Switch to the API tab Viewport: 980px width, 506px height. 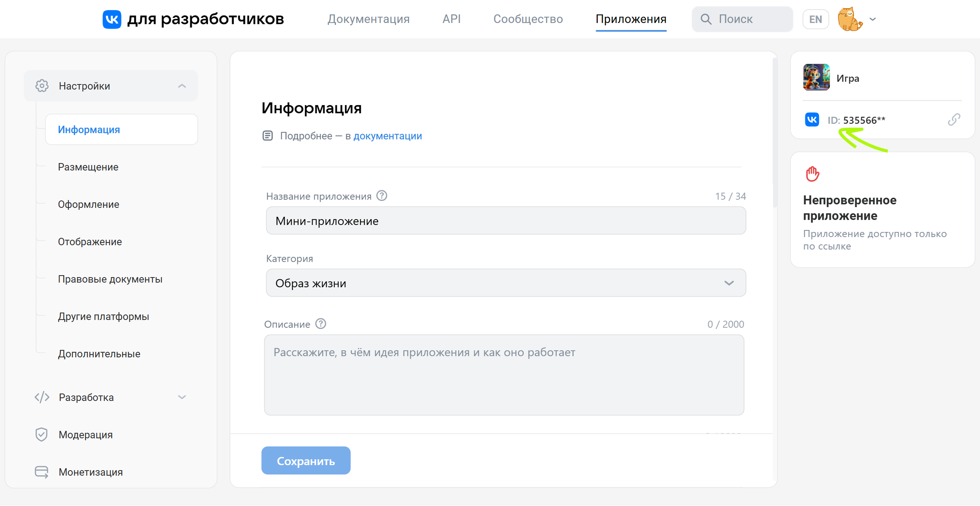(x=451, y=19)
